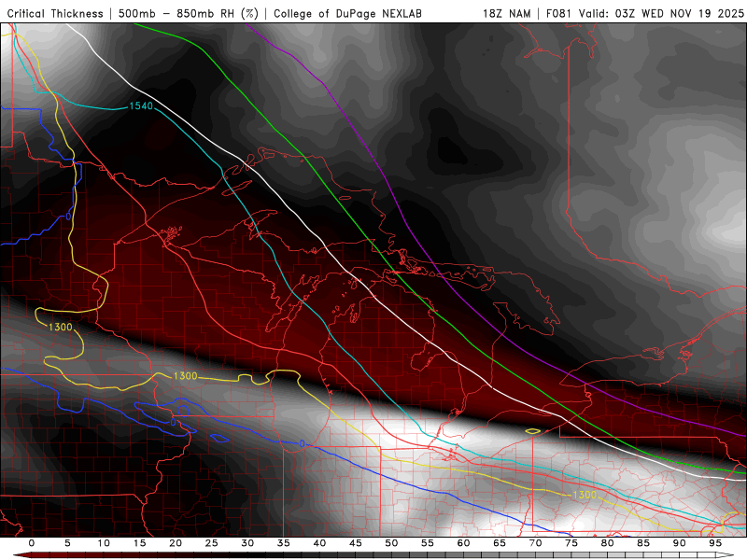This screenshot has width=747, height=560.
Task: Click the color bar value '45'
Action: (356, 543)
